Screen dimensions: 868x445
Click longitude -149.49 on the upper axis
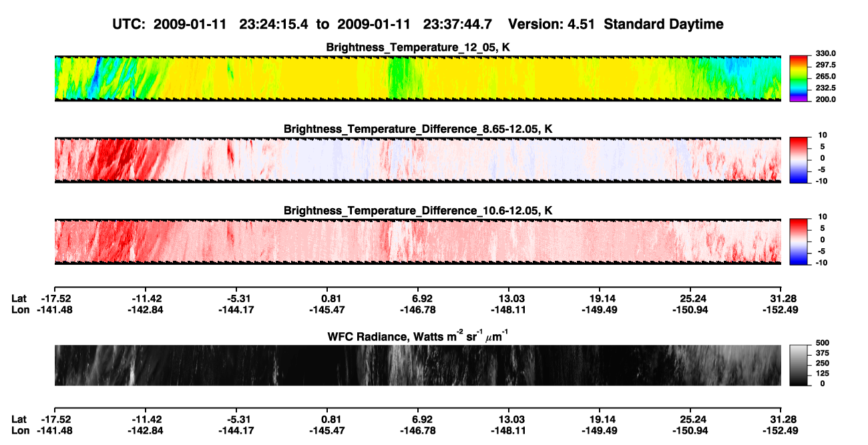pos(600,310)
